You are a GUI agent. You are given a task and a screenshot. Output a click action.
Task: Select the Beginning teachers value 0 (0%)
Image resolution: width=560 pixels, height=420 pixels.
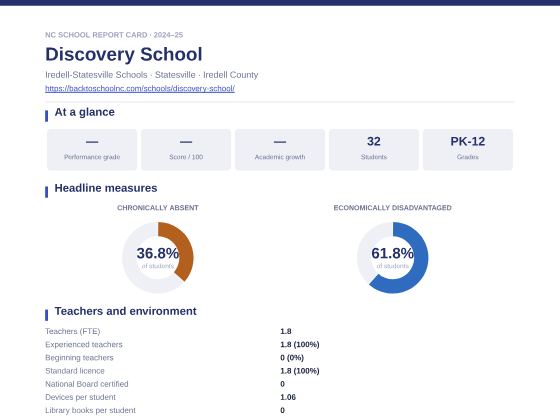click(292, 358)
